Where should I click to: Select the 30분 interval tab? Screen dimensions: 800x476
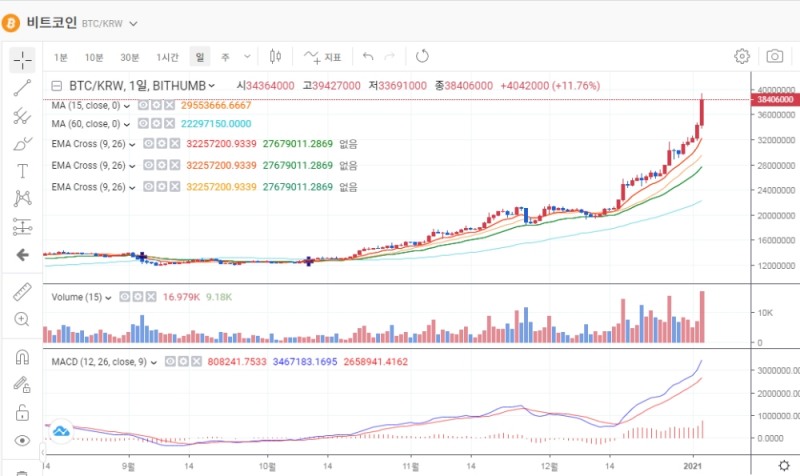(x=130, y=57)
